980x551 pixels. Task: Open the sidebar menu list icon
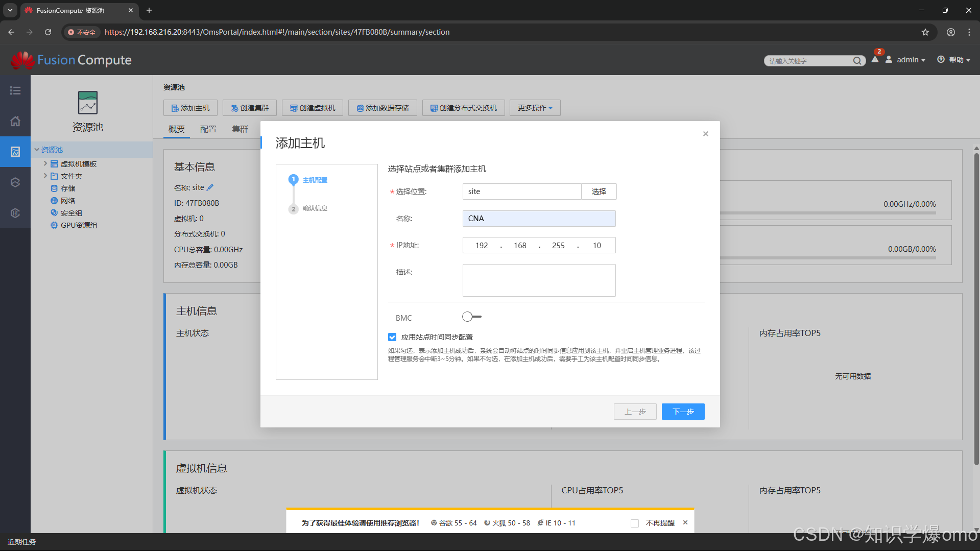pos(15,90)
